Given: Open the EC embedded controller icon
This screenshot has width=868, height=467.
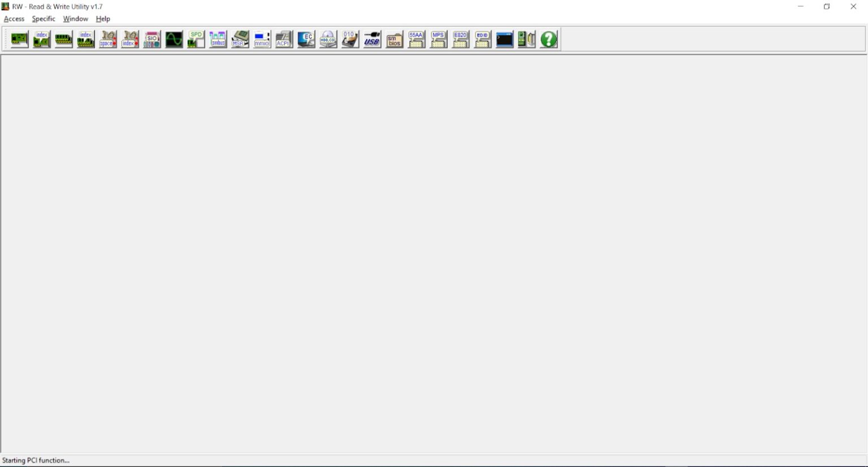Looking at the screenshot, I should [x=306, y=40].
